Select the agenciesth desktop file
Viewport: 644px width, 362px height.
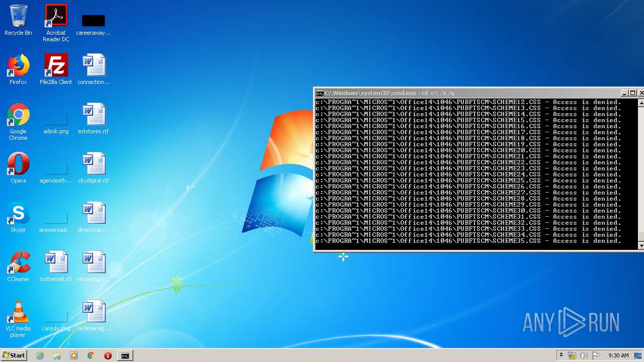[56, 173]
